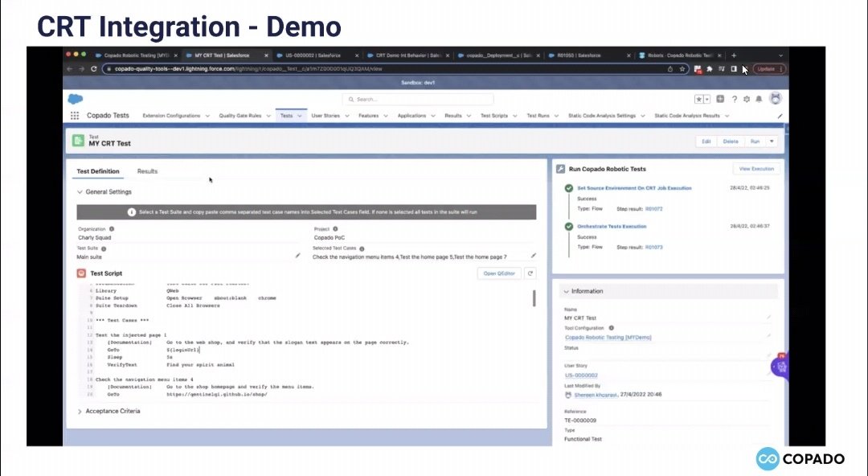Bookmark this page with the star
The image size is (868, 476).
(682, 69)
